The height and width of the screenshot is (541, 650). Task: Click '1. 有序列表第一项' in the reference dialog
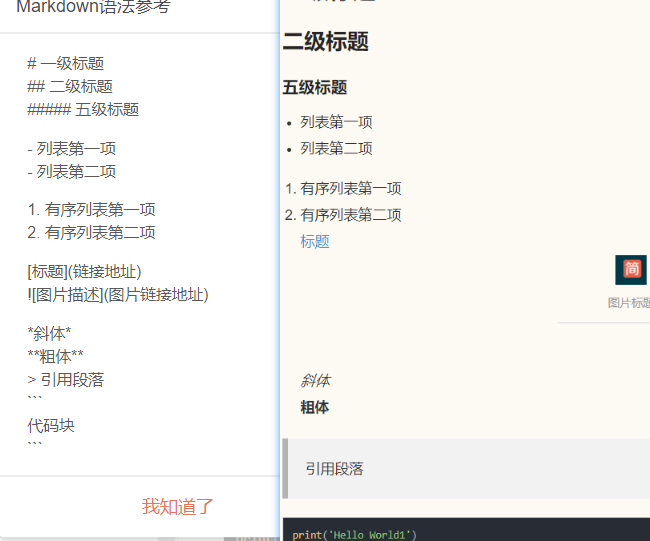(91, 209)
